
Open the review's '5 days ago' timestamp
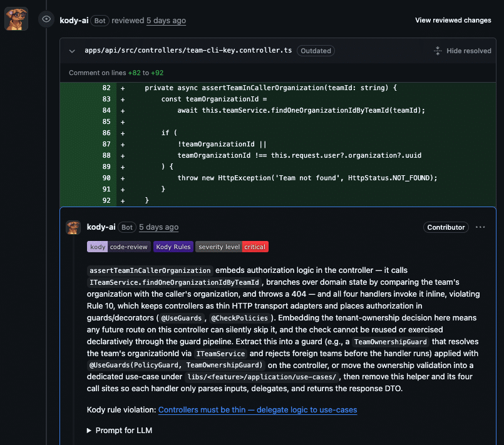click(x=166, y=21)
